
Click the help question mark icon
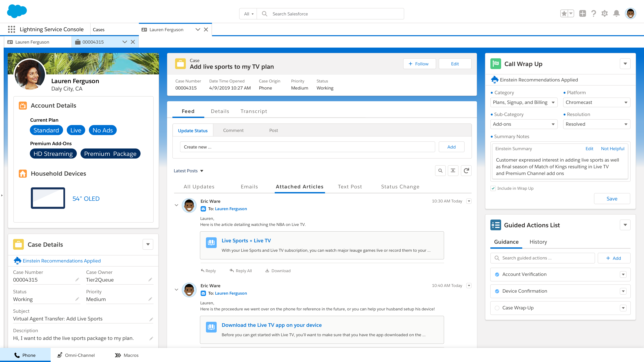(x=594, y=13)
